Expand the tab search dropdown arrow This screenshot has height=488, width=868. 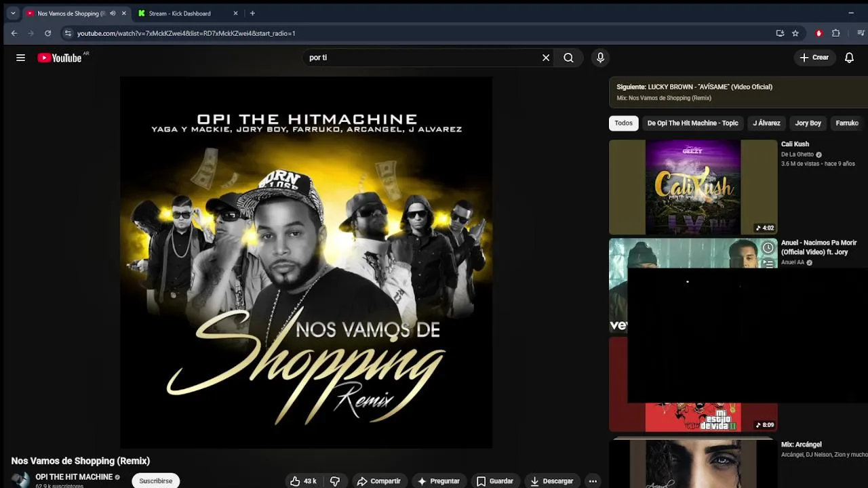click(13, 13)
